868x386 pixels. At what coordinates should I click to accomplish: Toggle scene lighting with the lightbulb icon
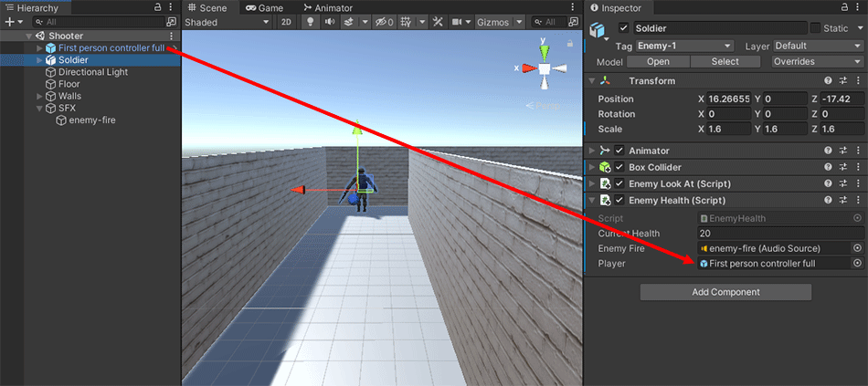click(x=310, y=22)
